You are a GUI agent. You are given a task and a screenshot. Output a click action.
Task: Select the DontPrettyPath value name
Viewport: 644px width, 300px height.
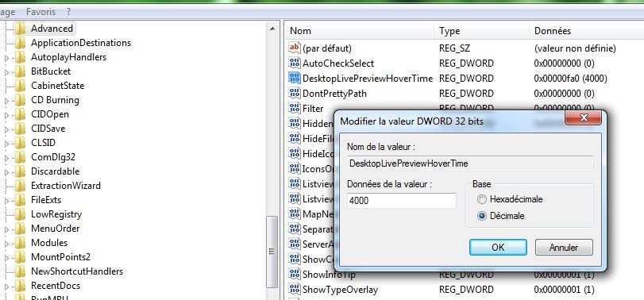[334, 94]
